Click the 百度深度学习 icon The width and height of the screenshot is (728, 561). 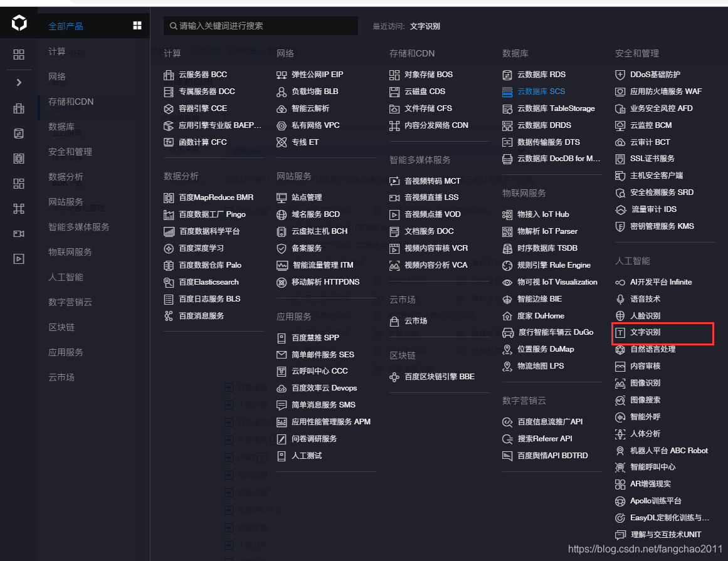coord(169,249)
